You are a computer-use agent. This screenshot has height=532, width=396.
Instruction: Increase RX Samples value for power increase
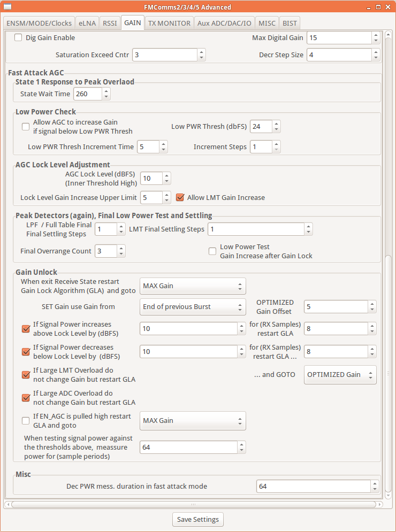pos(372,326)
